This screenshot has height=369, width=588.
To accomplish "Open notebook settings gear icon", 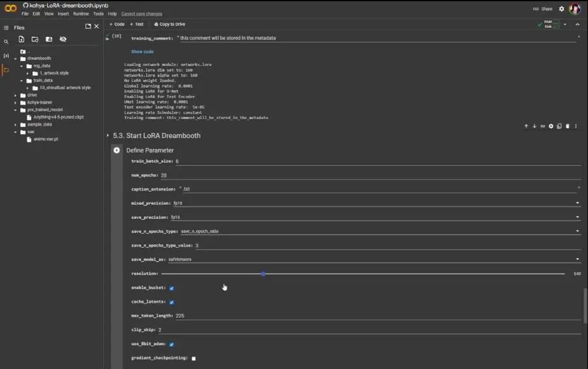I will [561, 9].
